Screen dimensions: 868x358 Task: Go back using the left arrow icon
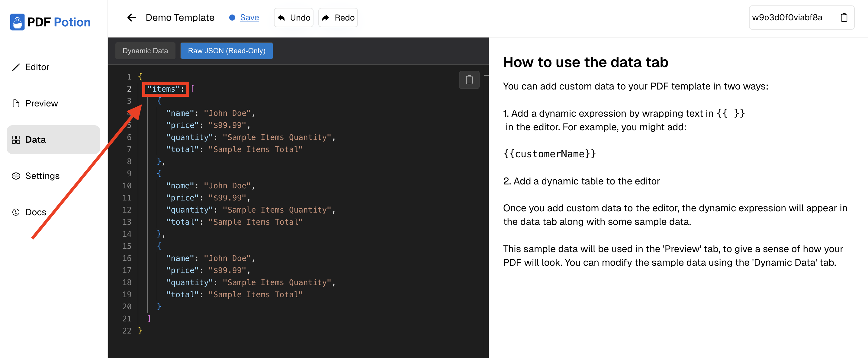[131, 18]
